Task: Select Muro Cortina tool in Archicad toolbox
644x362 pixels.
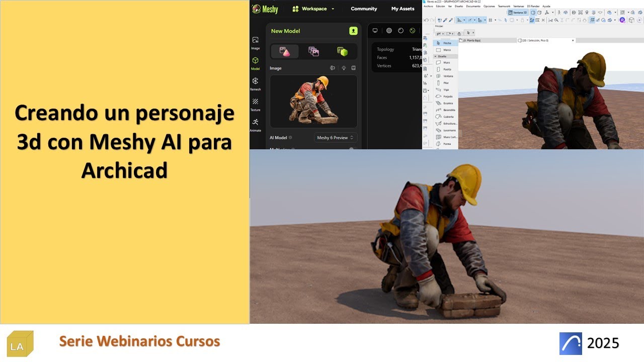Action: coord(447,137)
